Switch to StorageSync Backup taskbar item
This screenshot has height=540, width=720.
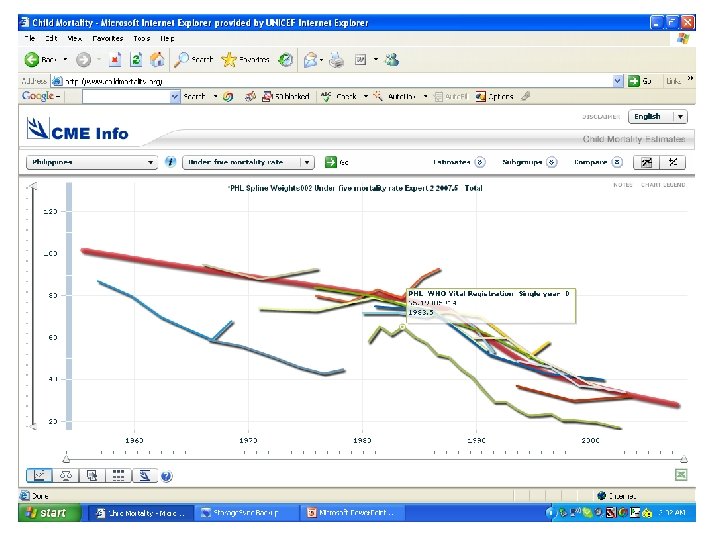(246, 512)
